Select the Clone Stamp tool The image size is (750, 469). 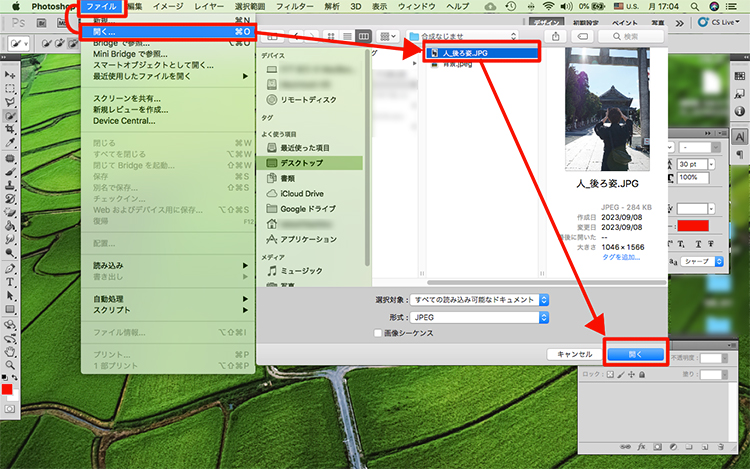coord(10,185)
